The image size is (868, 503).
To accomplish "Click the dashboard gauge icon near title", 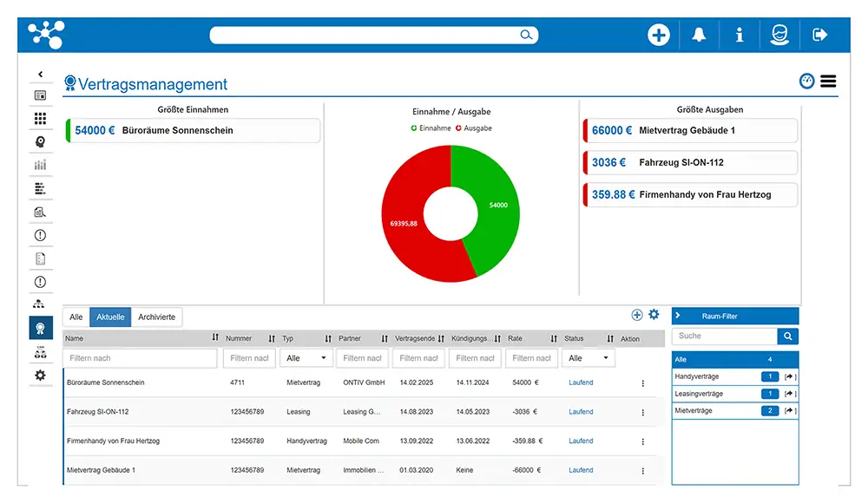I will coord(807,82).
